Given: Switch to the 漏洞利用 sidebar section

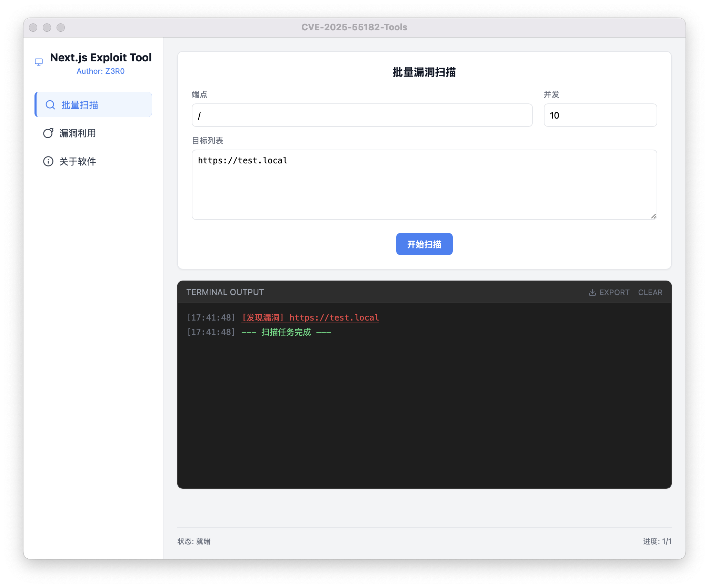Looking at the screenshot, I should coord(93,133).
